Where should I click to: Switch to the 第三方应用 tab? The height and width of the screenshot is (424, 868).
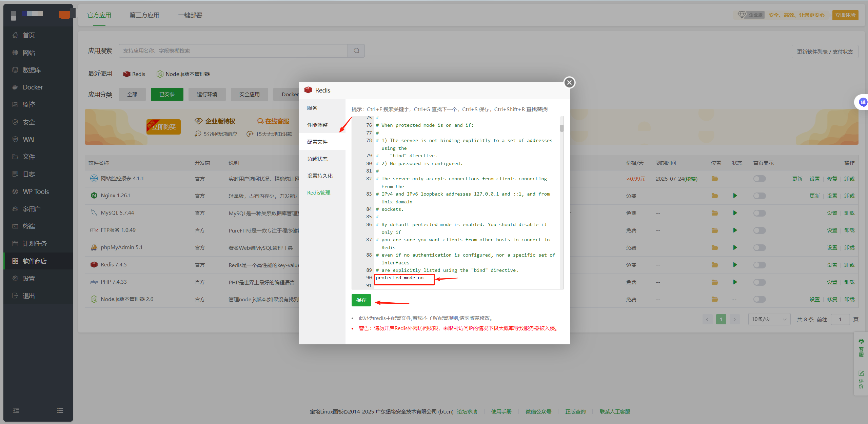pos(144,15)
